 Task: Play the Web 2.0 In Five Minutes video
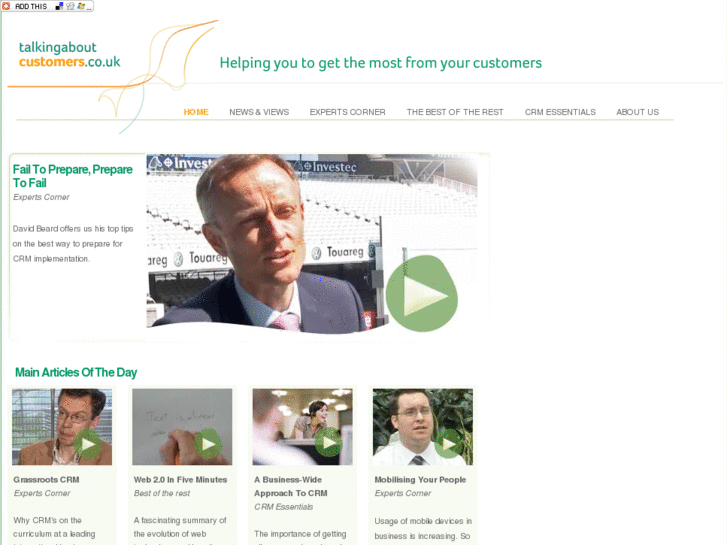[208, 444]
